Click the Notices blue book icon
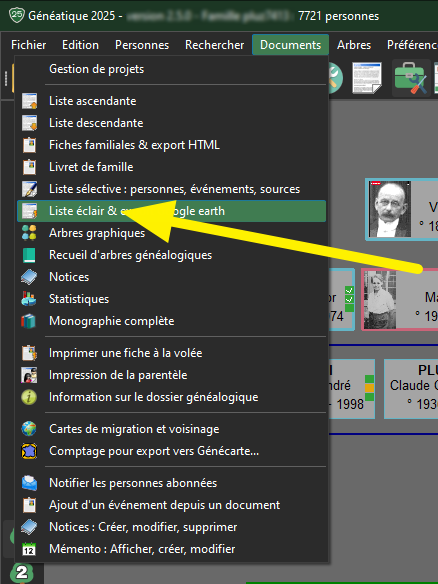Screen dimensions: 438x584 point(29,277)
